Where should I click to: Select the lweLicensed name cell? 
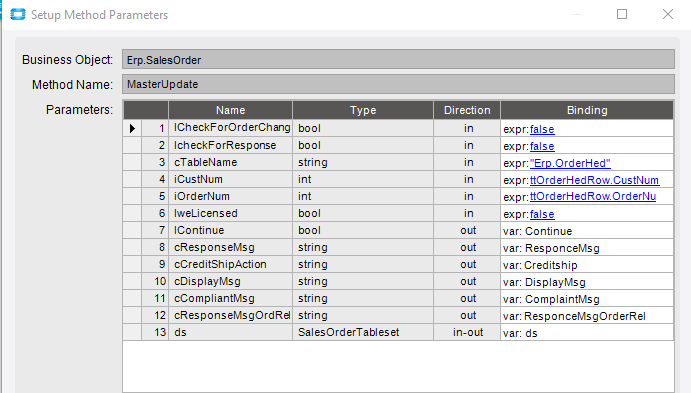[x=230, y=213]
